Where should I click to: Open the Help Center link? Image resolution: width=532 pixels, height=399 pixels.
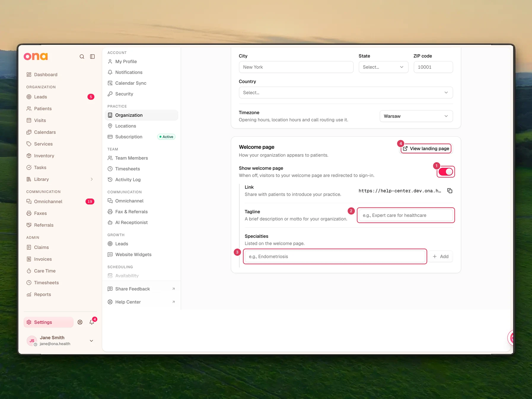click(x=141, y=302)
